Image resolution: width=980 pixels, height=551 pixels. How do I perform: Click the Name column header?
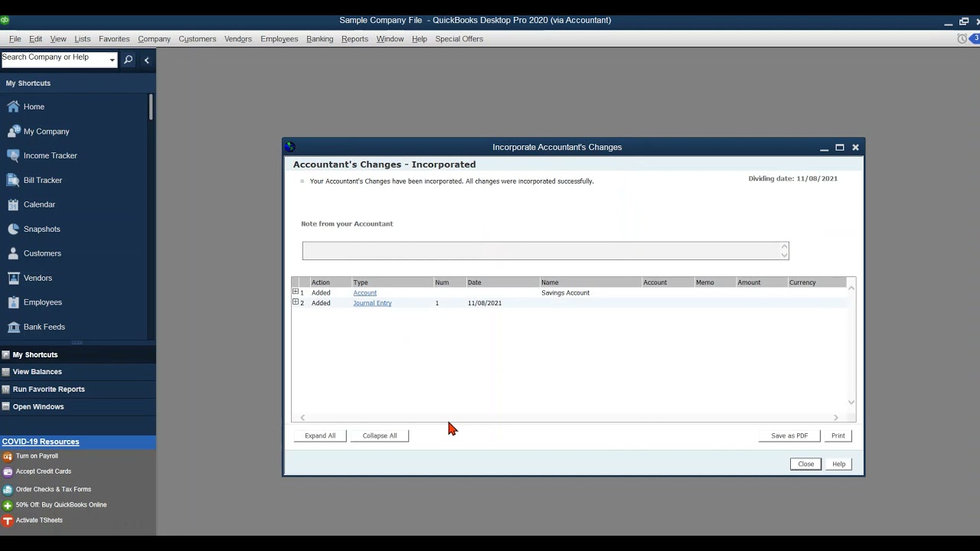tap(590, 282)
